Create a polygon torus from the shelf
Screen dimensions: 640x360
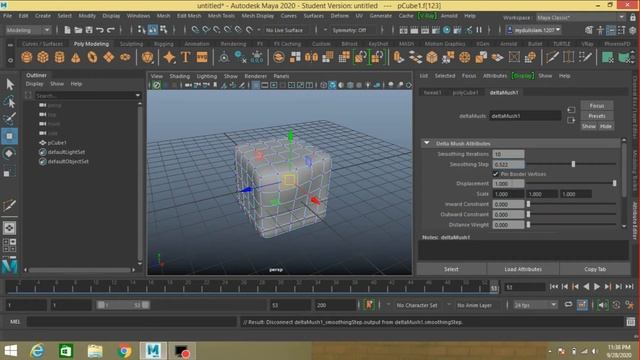pos(92,57)
